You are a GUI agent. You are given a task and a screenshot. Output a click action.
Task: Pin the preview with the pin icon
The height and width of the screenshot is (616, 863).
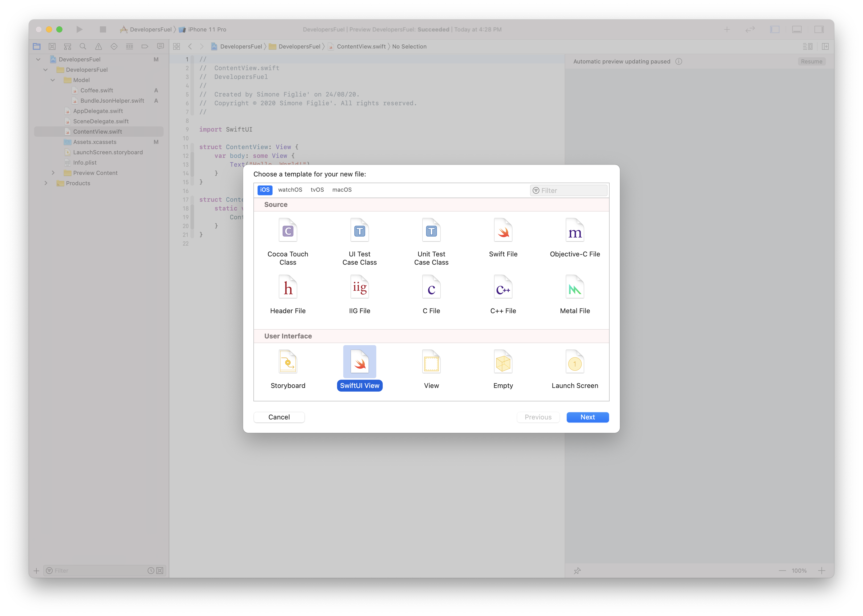(577, 571)
